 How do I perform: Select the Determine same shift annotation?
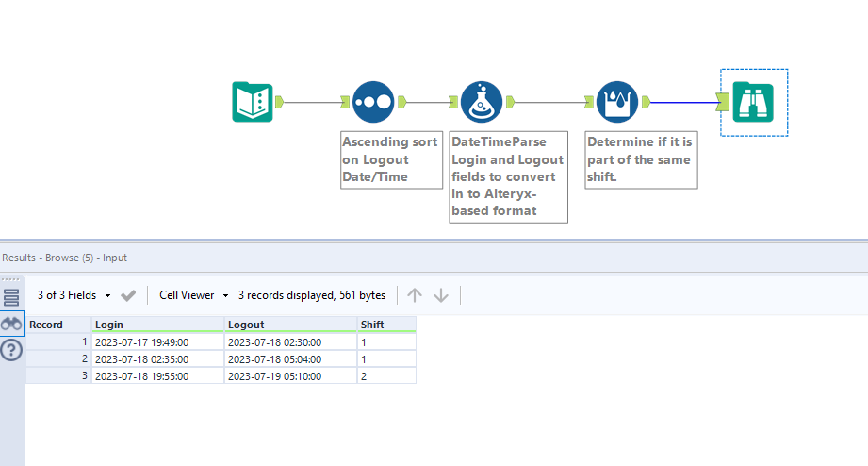641,159
